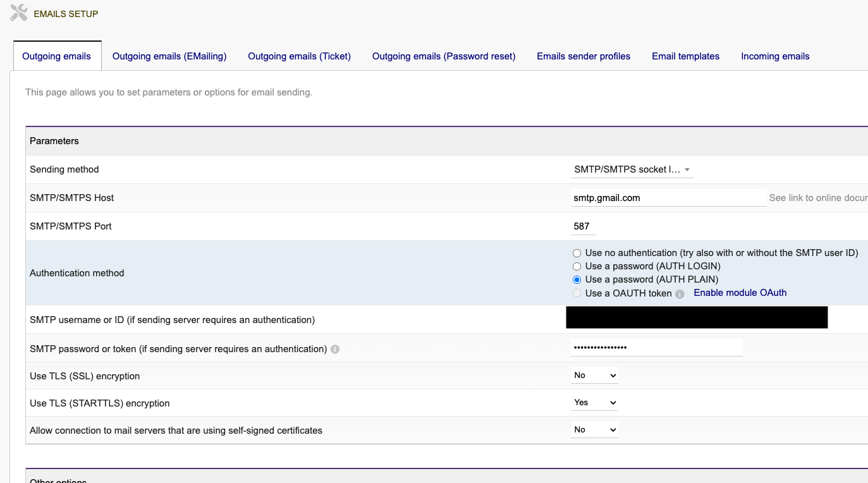
Task: Go to Outgoing emails (Password reset) tab
Action: pos(444,56)
